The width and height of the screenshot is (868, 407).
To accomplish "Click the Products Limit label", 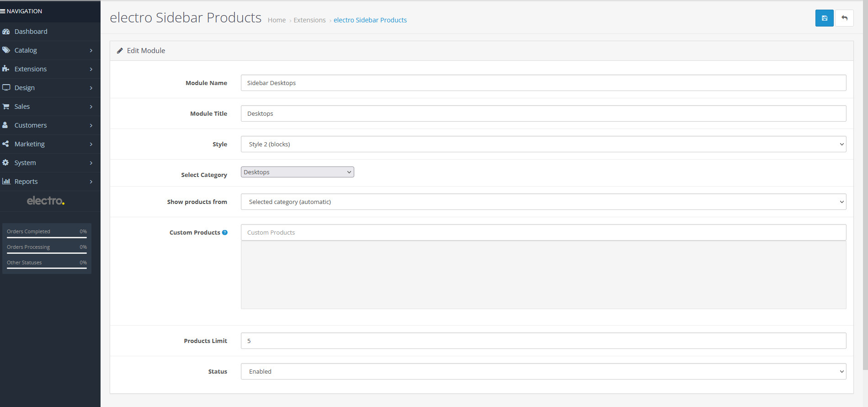I will [x=205, y=341].
